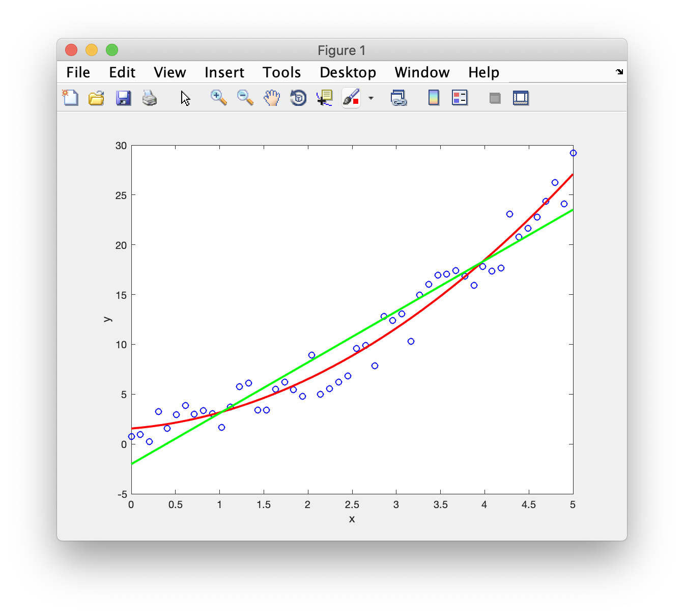
Task: Select the Data Cursor tool
Action: [x=324, y=98]
